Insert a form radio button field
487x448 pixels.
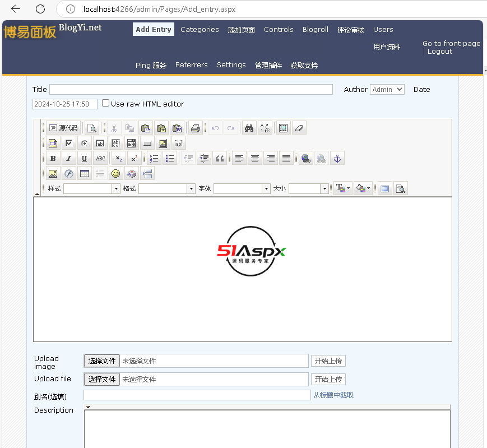[84, 143]
